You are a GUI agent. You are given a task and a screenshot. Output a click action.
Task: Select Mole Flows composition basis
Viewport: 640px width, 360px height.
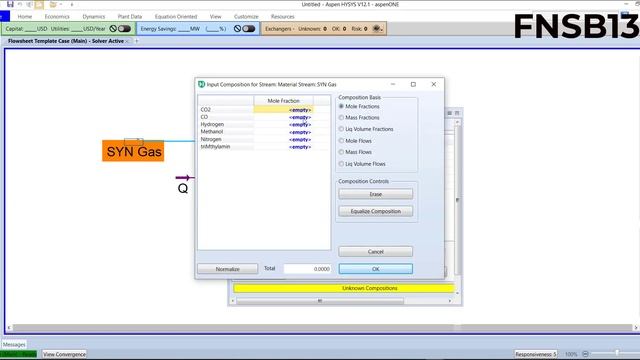tap(355, 141)
